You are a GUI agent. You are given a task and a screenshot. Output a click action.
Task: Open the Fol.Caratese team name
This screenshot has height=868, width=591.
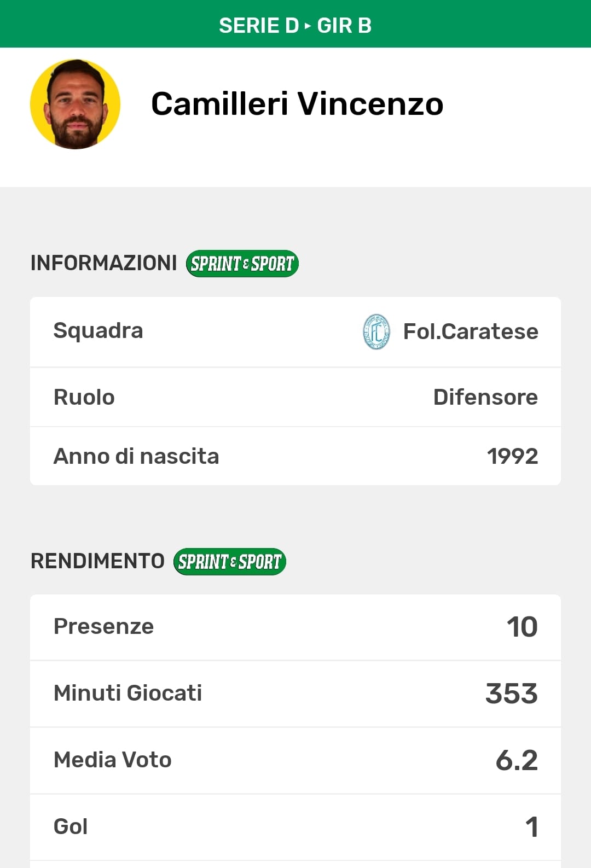click(x=470, y=331)
